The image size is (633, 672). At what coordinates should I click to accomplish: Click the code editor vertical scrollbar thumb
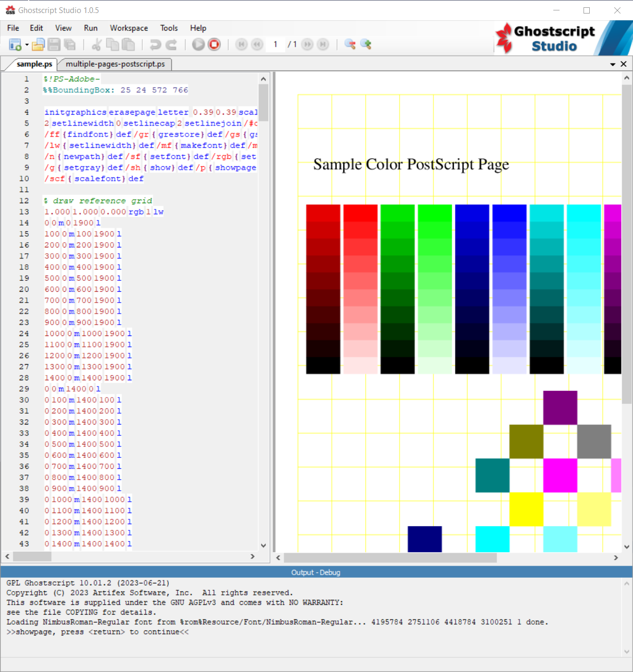coord(264,102)
